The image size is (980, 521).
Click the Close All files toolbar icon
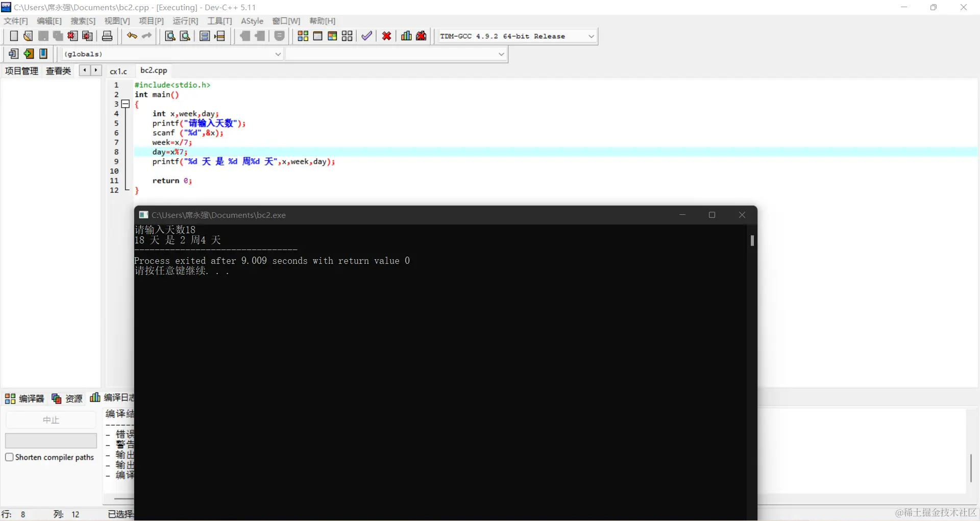point(88,36)
